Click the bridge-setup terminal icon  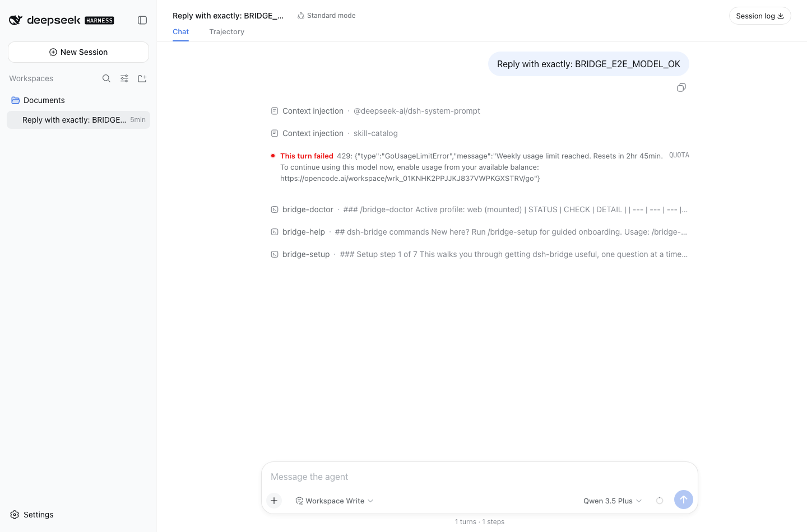[275, 254]
